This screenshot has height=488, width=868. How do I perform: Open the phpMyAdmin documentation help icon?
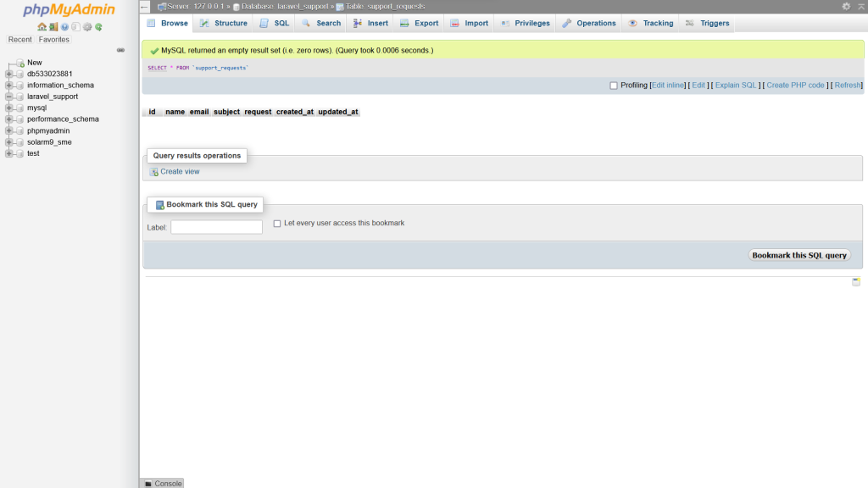(x=64, y=26)
